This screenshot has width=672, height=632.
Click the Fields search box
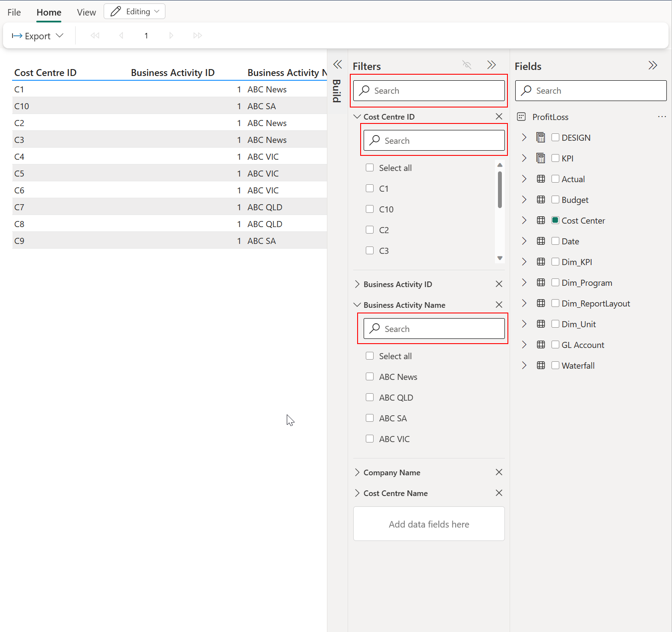[591, 91]
